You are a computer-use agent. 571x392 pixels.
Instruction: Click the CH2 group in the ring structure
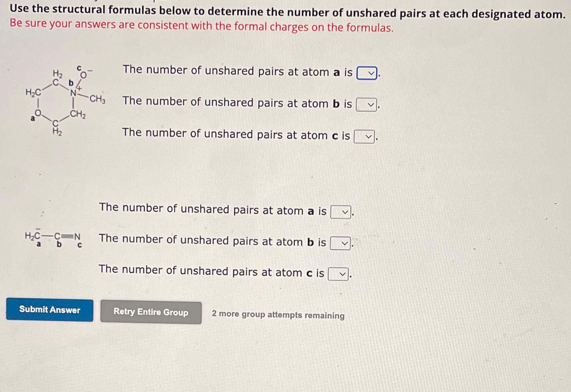(77, 114)
